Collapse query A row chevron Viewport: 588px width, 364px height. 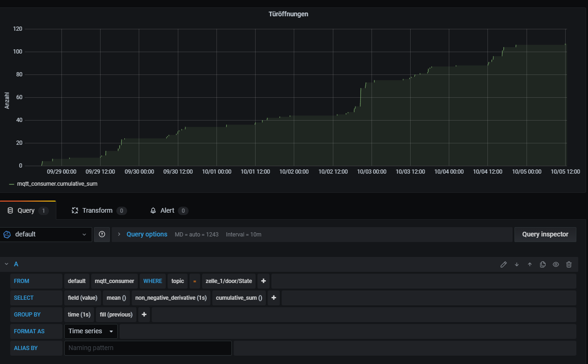[x=7, y=264]
